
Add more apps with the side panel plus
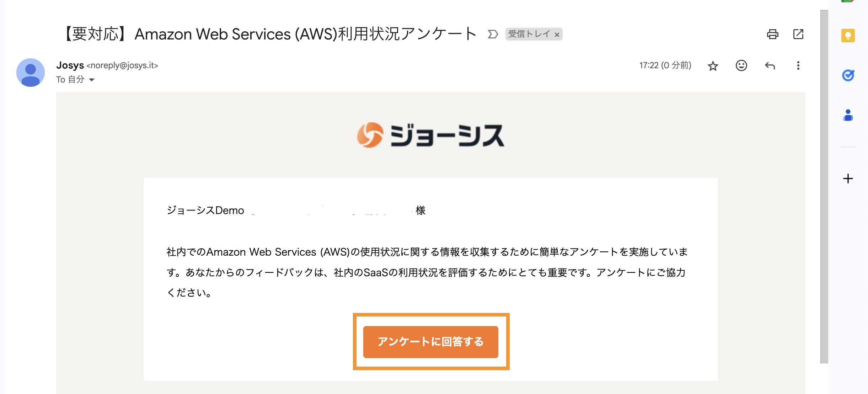click(848, 179)
